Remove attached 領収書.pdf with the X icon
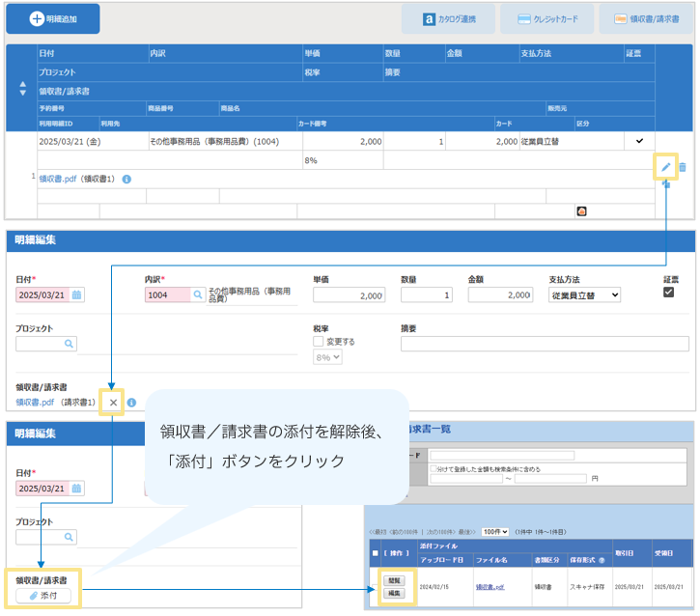The width and height of the screenshot is (700, 616). pyautogui.click(x=113, y=403)
